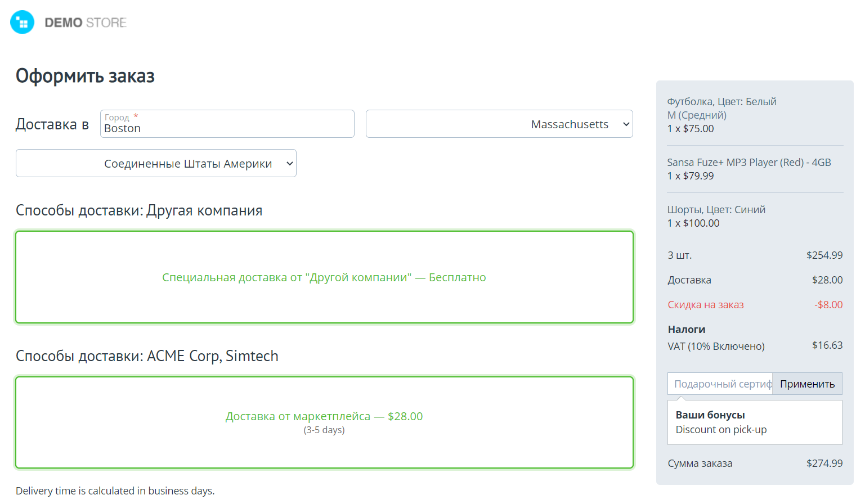The width and height of the screenshot is (865, 504).
Task: Open the Massachusetts state dropdown
Action: click(499, 124)
